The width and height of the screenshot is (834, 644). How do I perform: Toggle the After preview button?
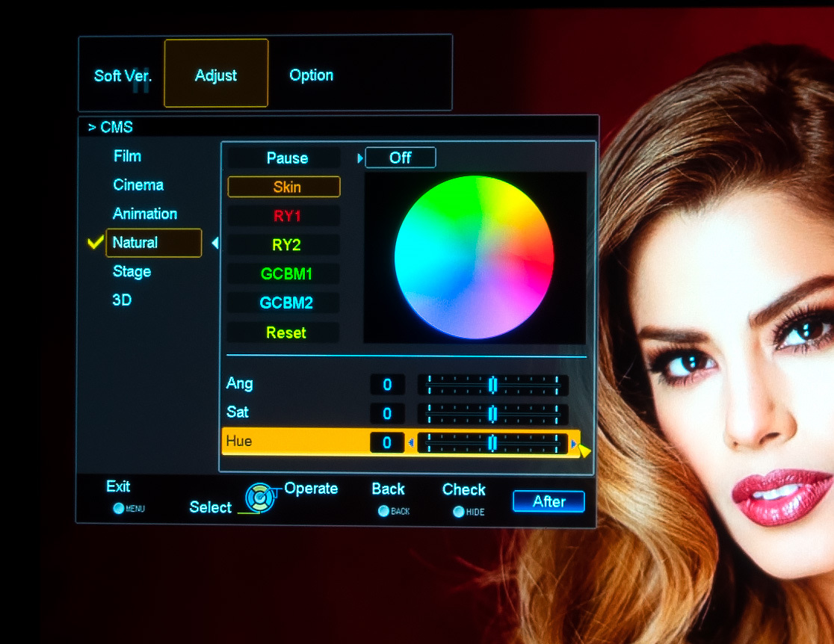(x=549, y=501)
